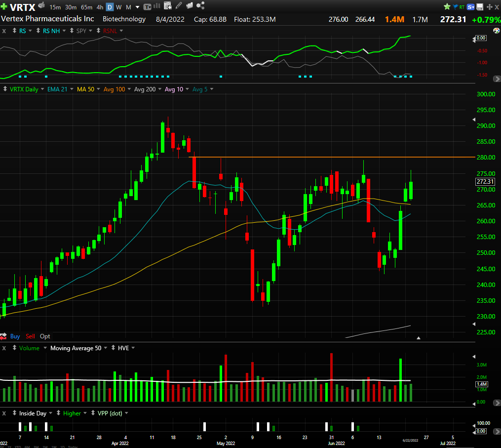
Task: Open the saved charts folder icon
Action: coord(190,5)
